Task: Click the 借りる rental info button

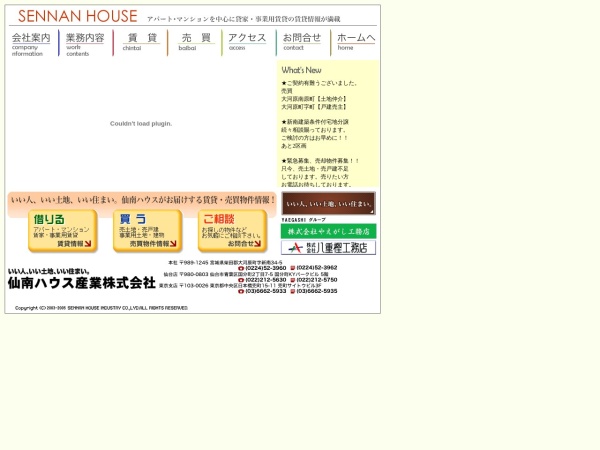Action: (x=62, y=231)
